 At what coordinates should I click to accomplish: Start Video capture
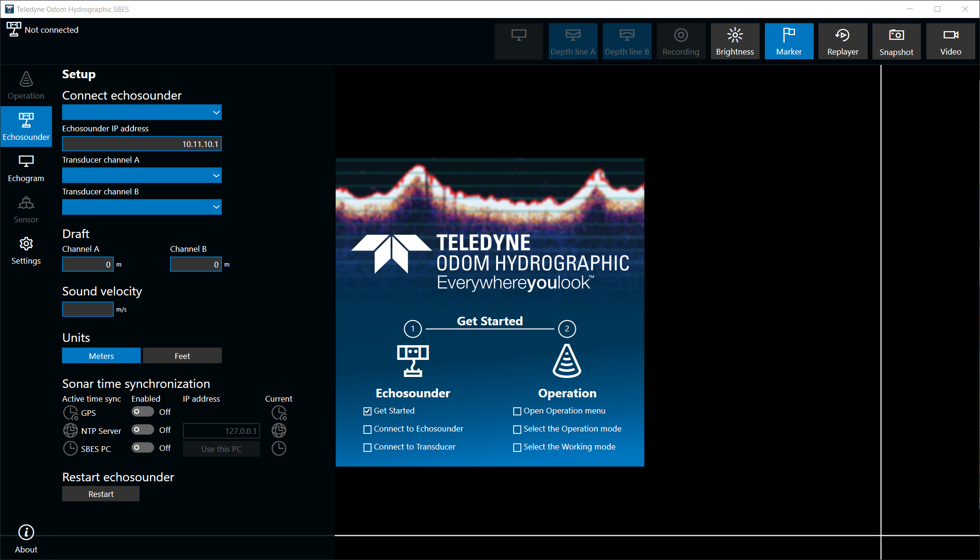pos(950,41)
